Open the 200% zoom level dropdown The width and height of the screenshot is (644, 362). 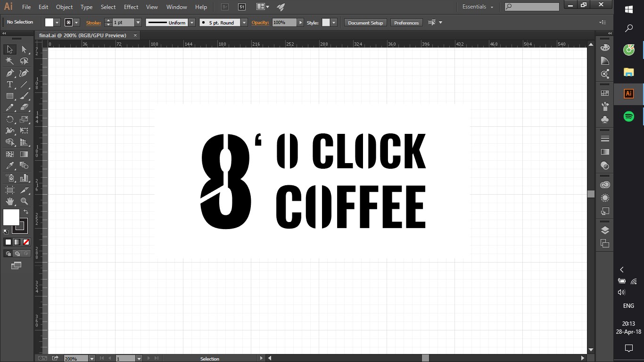(92, 359)
